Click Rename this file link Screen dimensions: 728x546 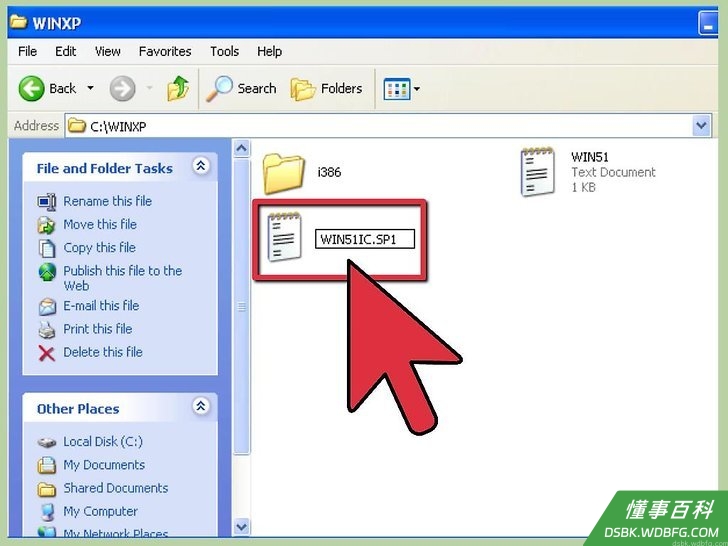tap(107, 201)
